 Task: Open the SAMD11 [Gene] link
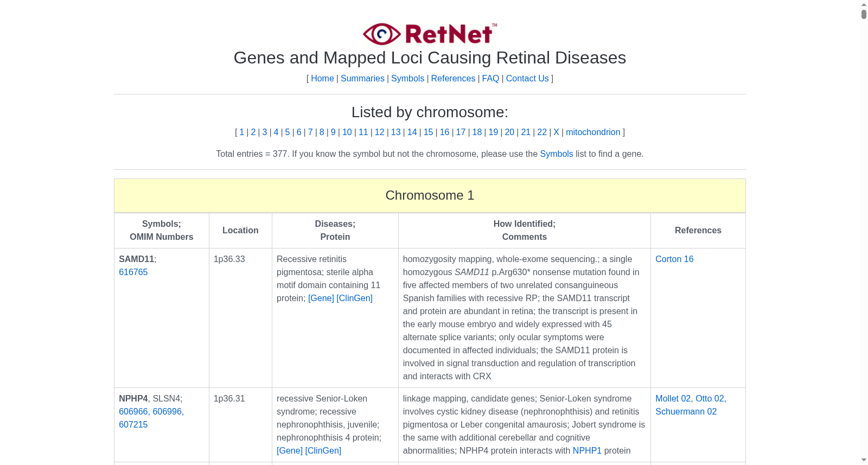pos(321,298)
